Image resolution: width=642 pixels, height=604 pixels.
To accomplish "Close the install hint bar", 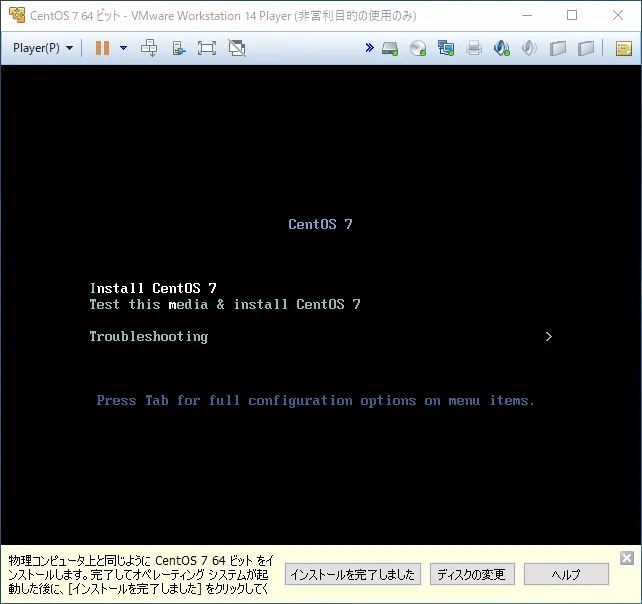I will click(x=627, y=558).
